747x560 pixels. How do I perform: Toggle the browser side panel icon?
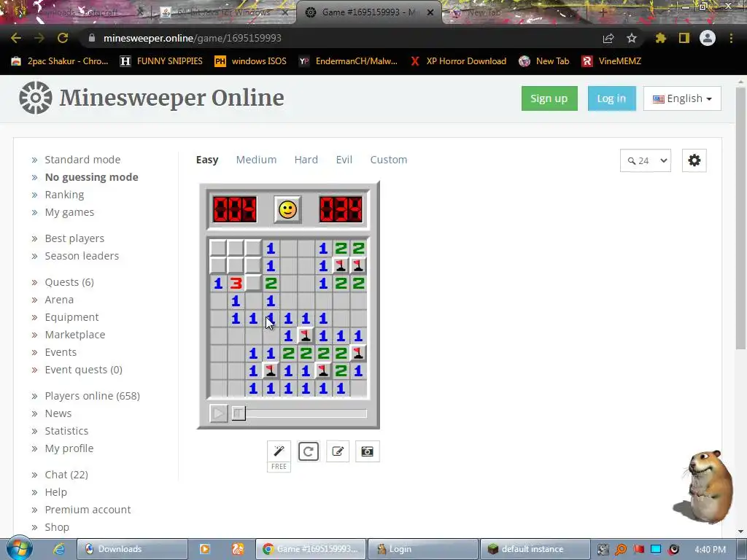(x=684, y=38)
